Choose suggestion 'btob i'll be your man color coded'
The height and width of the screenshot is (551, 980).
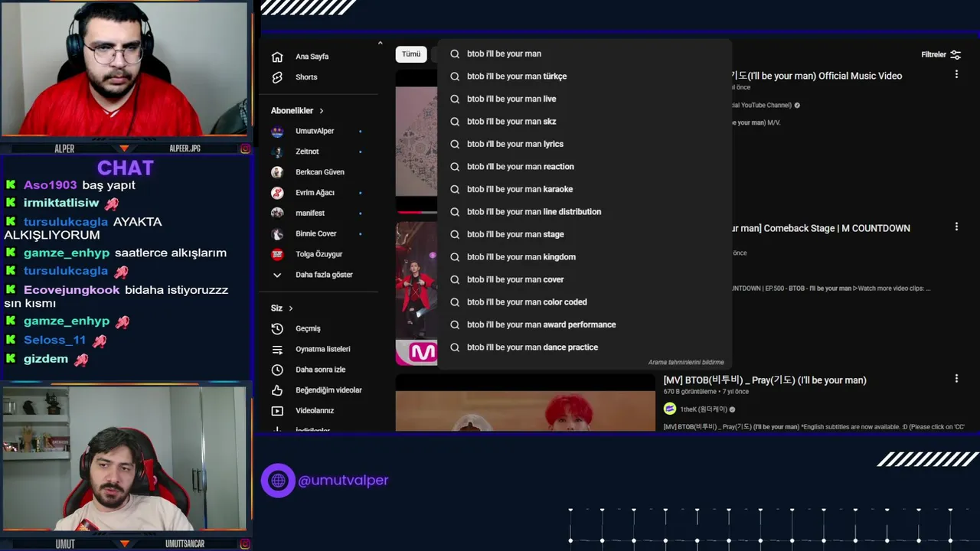584,302
